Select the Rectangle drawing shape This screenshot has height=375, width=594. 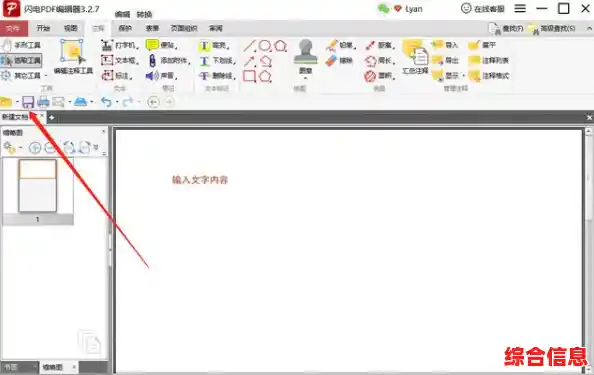250,76
